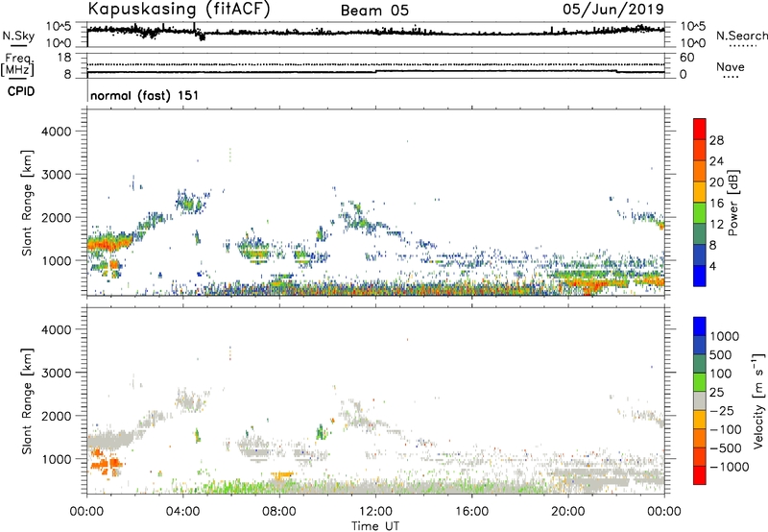
Task: Click the blue bottom of the Power color bar
Action: [x=700, y=276]
